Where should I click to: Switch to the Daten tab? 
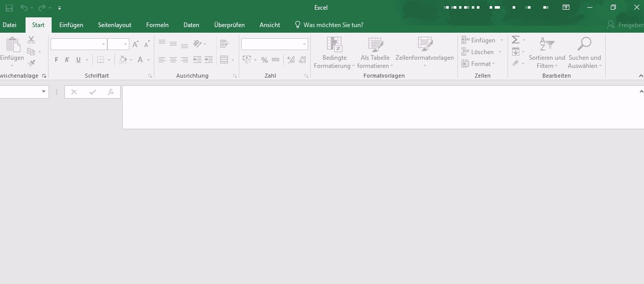[x=191, y=25]
